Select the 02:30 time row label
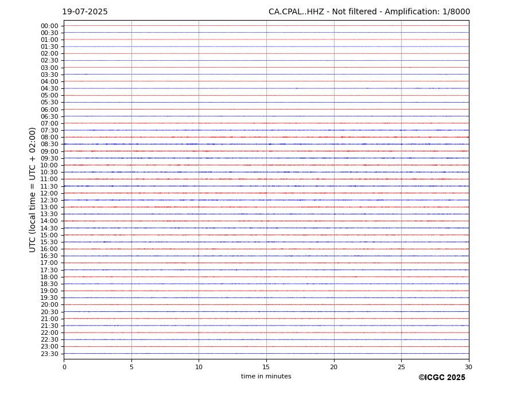Viewport: 532px width, 399px height. (x=49, y=60)
